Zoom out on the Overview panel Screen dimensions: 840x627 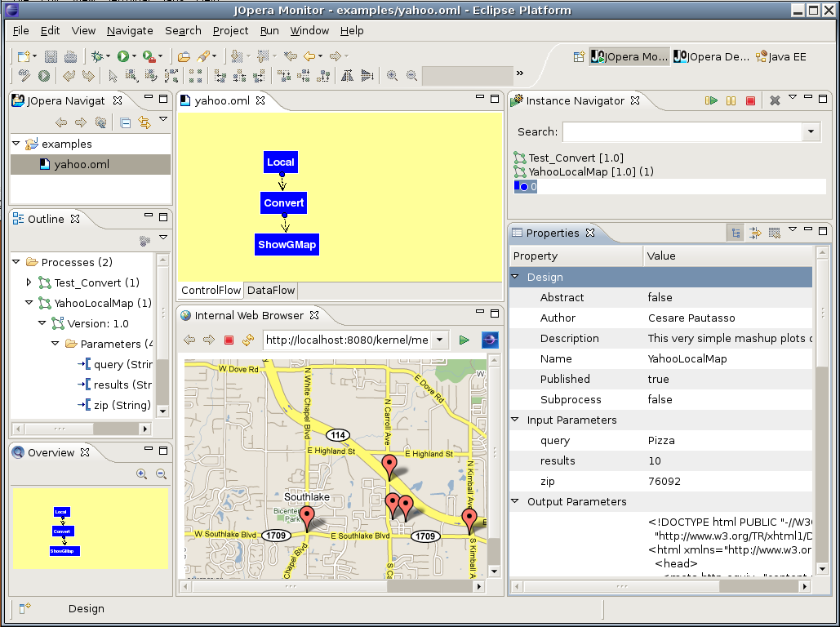[x=161, y=474]
